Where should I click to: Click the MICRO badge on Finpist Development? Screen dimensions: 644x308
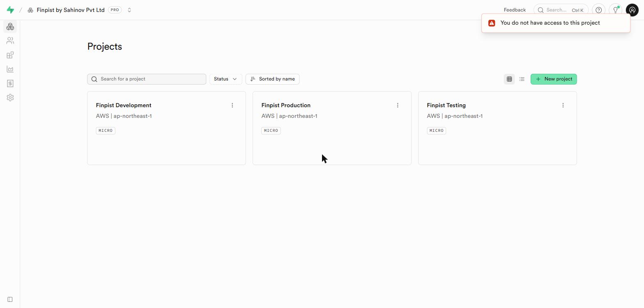point(106,131)
